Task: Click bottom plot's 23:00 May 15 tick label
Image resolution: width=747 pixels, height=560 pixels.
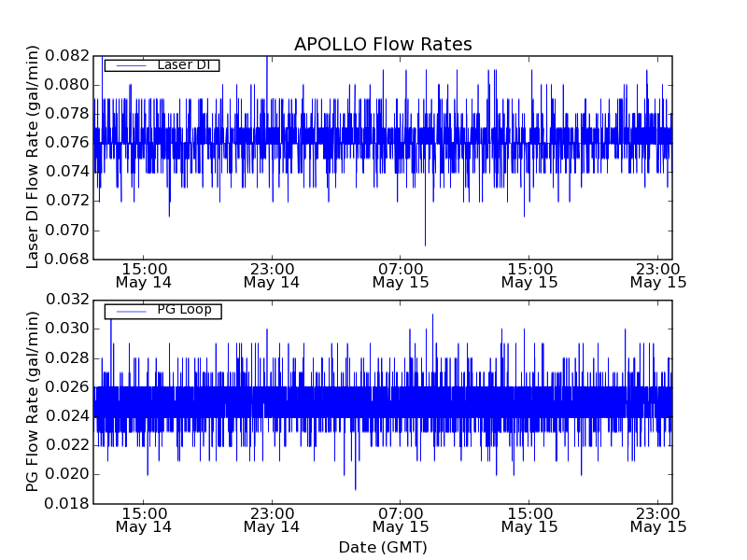Action: pos(657,519)
